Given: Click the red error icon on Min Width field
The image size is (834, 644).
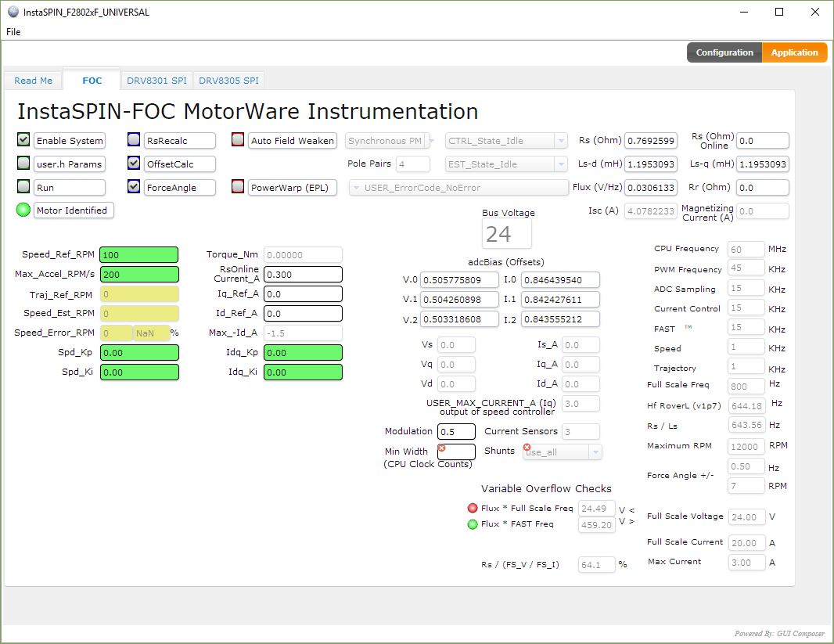Looking at the screenshot, I should [x=441, y=448].
